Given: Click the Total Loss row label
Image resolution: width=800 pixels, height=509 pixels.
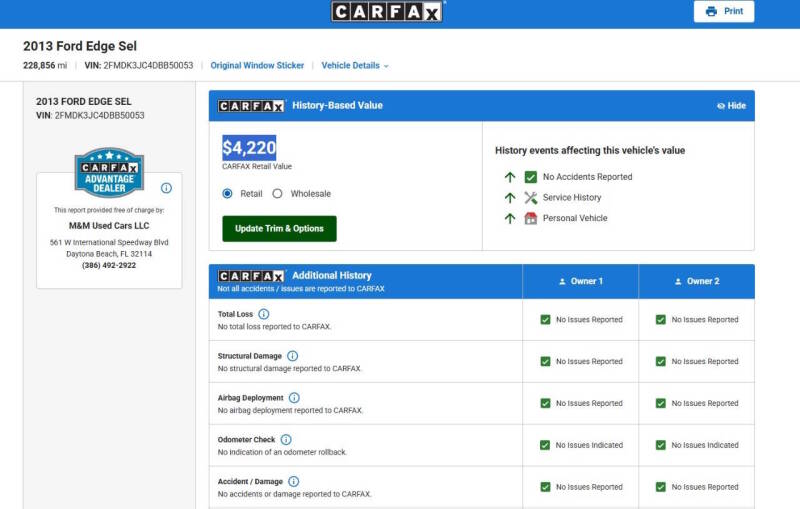Looking at the screenshot, I should point(235,314).
